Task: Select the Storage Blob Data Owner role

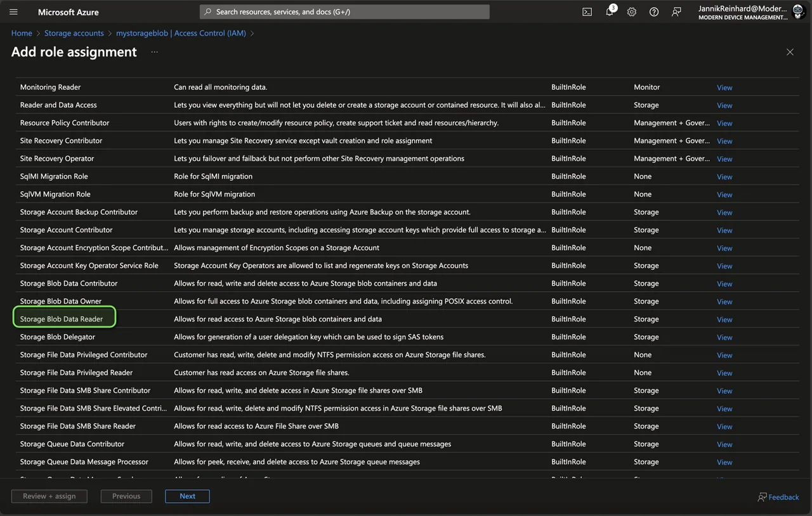Action: [61, 301]
